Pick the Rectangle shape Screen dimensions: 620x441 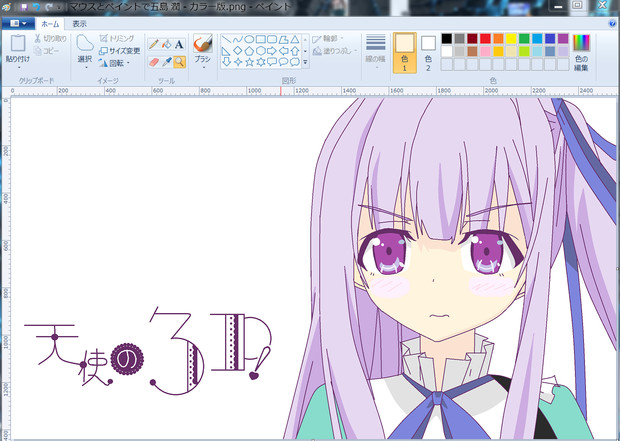tap(261, 39)
